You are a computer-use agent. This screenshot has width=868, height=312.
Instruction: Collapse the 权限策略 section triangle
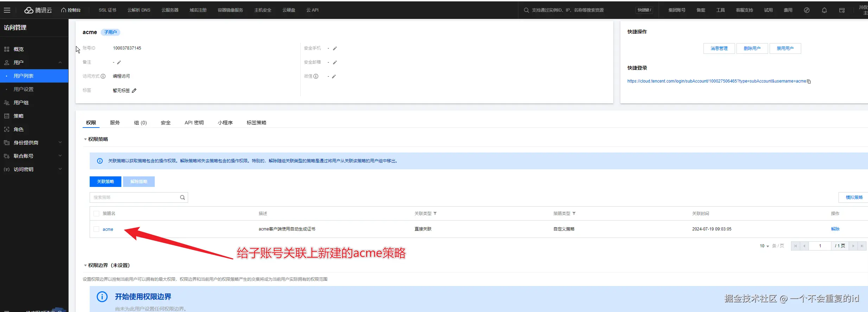[x=85, y=139]
